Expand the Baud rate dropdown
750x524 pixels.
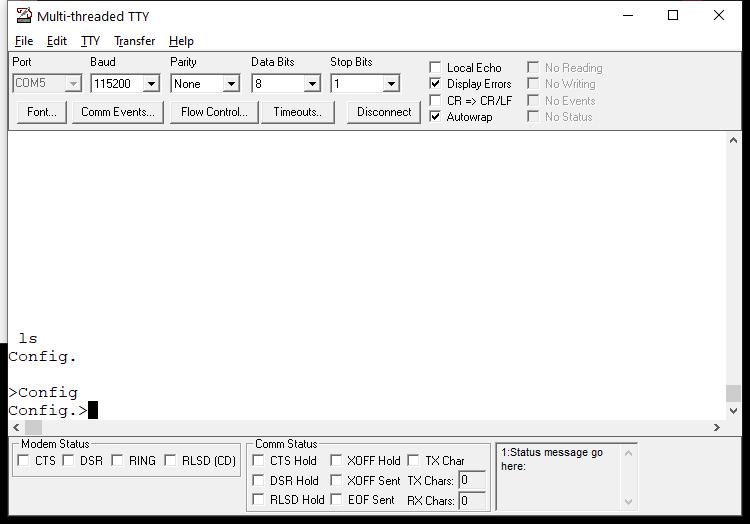(x=151, y=84)
